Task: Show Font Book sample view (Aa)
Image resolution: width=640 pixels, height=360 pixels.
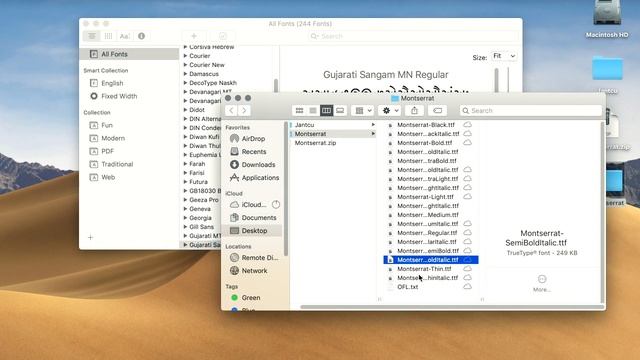Action: coord(124,36)
